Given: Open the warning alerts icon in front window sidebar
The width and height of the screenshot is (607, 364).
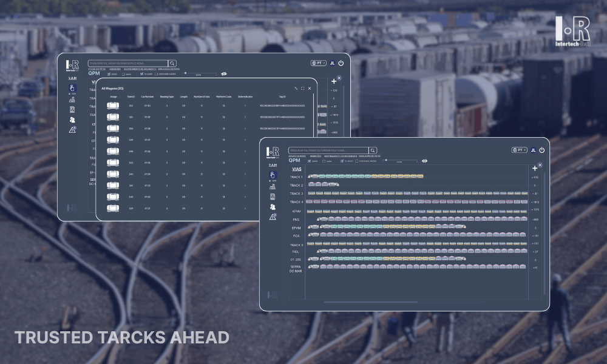Looking at the screenshot, I should point(273,217).
